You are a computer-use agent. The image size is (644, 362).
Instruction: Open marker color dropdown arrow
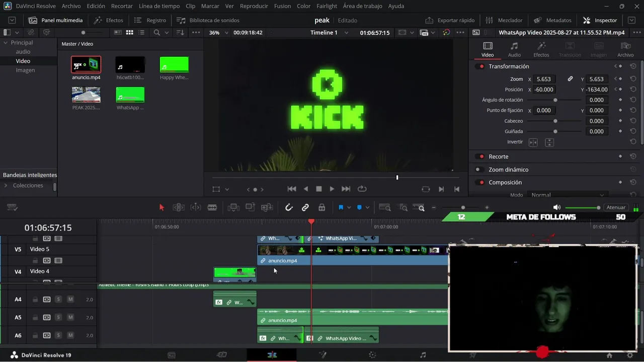(x=367, y=208)
